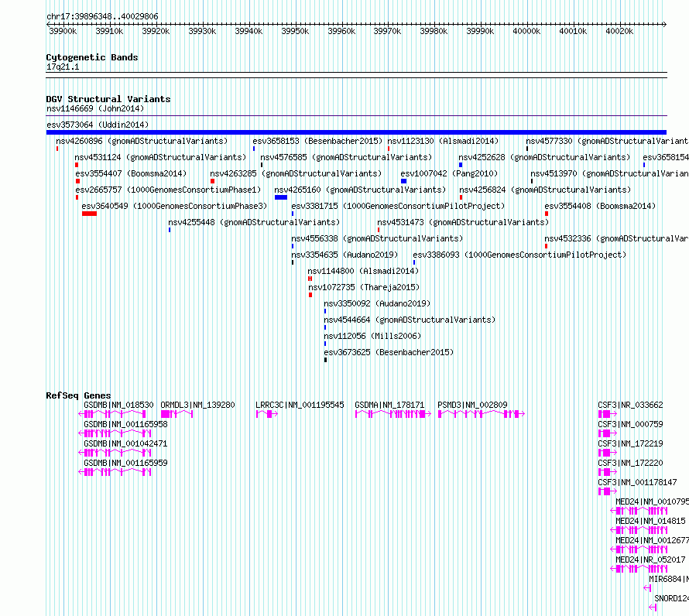Click the GSDMA|NM_178171 gene glyph
This screenshot has width=689, height=616.
(392, 414)
